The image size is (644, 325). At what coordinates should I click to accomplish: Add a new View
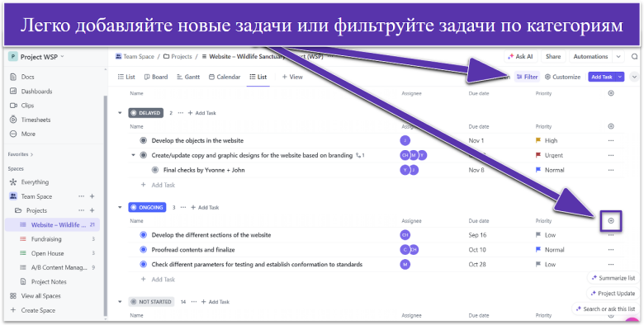click(292, 77)
